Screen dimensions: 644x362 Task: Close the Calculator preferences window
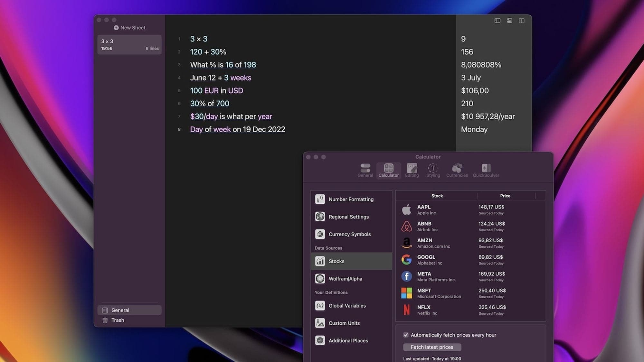pyautogui.click(x=308, y=157)
